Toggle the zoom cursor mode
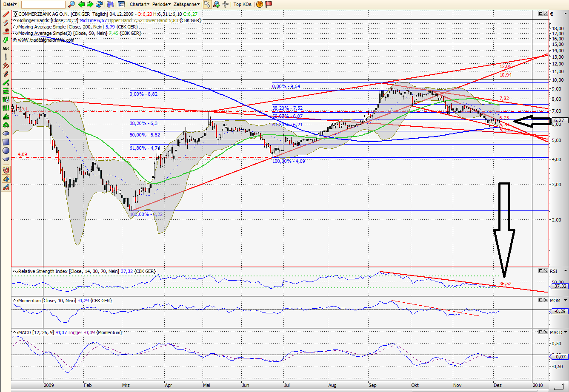569x392 pixels. 217,4
